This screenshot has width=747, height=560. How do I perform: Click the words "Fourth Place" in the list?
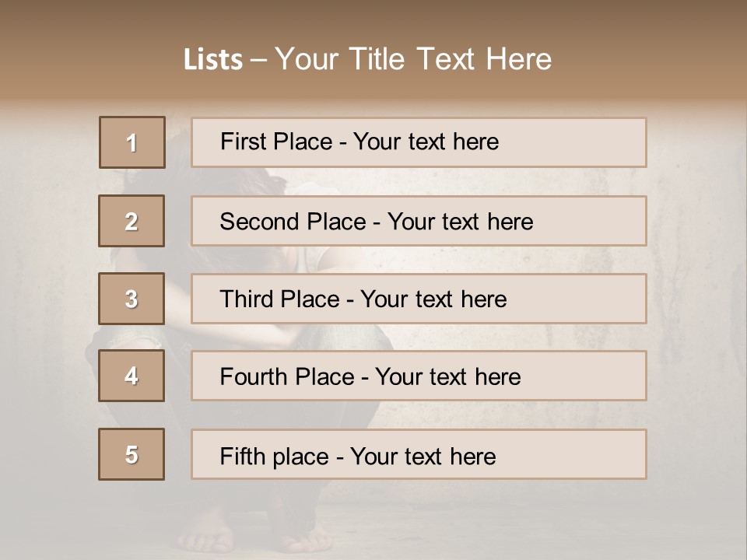pyautogui.click(x=286, y=377)
